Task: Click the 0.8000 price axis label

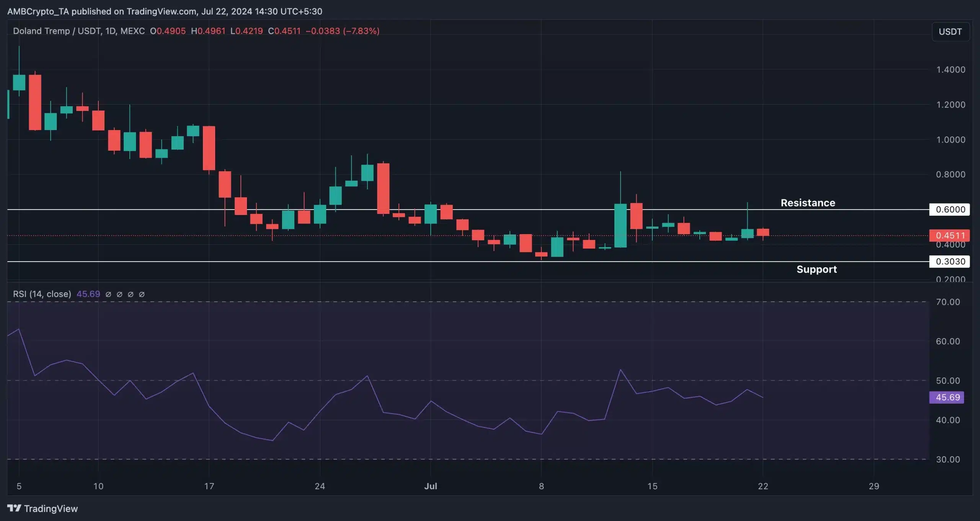Action: pyautogui.click(x=951, y=174)
